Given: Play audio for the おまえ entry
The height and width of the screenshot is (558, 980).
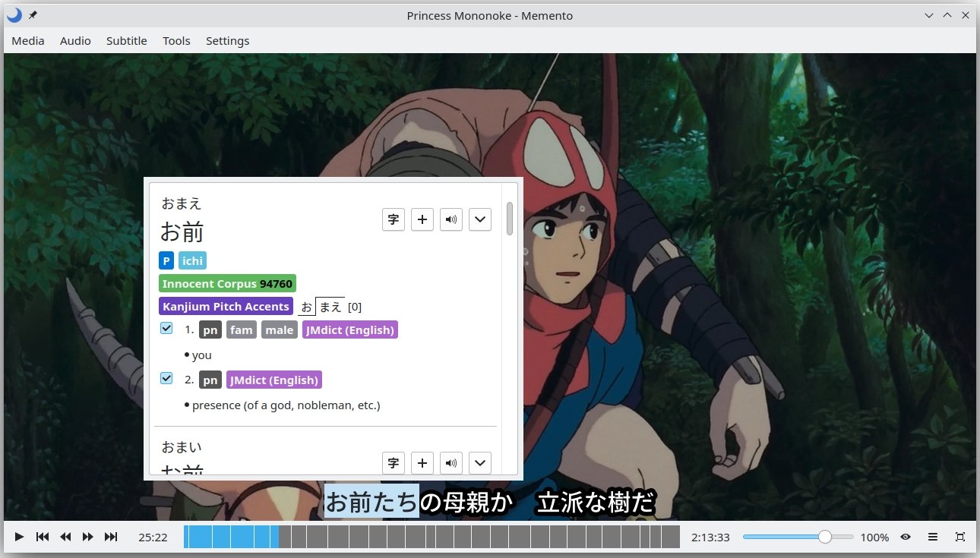Looking at the screenshot, I should tap(451, 219).
